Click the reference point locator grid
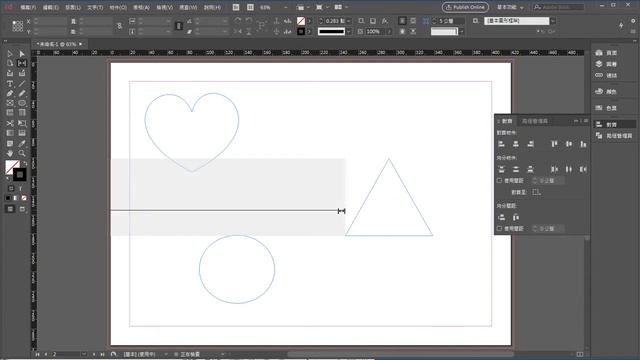The image size is (640, 360). click(x=18, y=26)
